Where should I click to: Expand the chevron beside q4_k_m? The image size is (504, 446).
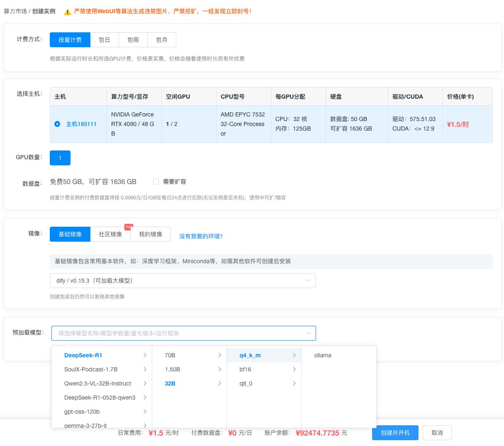294,355
